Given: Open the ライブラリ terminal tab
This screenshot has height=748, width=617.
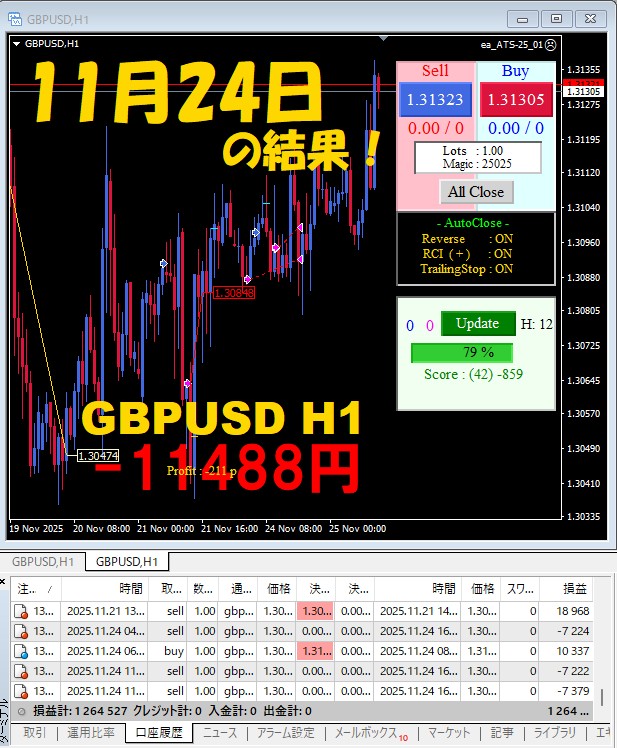Looking at the screenshot, I should tap(554, 733).
